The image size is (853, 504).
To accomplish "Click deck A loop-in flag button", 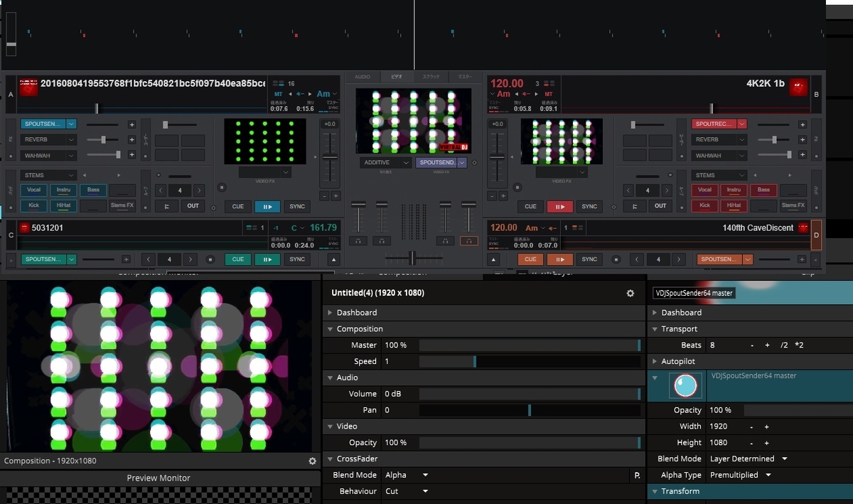I will (166, 206).
